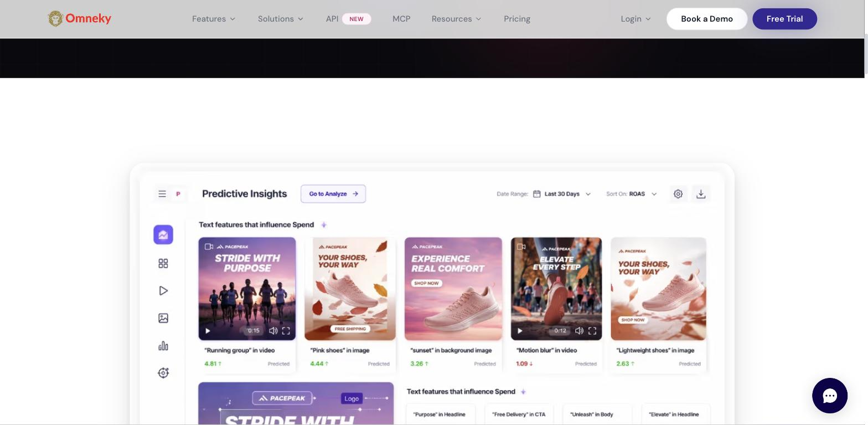Open the grid dashboard sidebar icon
The width and height of the screenshot is (868, 425).
(163, 264)
